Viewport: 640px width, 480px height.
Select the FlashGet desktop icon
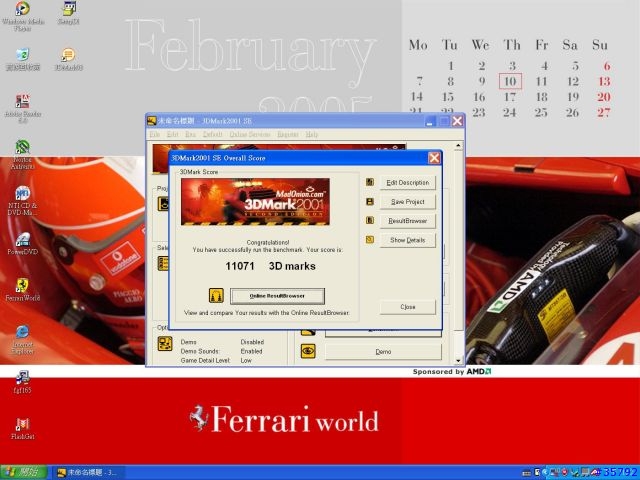point(22,429)
